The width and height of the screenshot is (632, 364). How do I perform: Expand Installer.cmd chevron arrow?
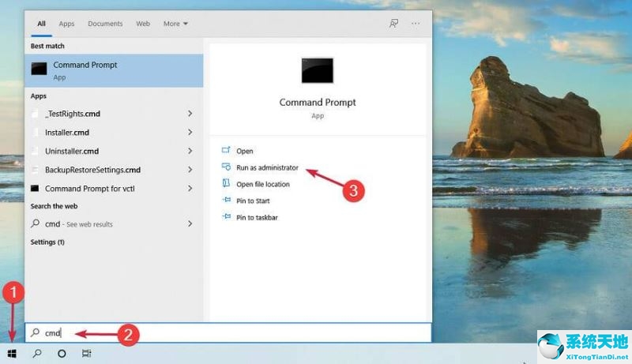coord(190,132)
